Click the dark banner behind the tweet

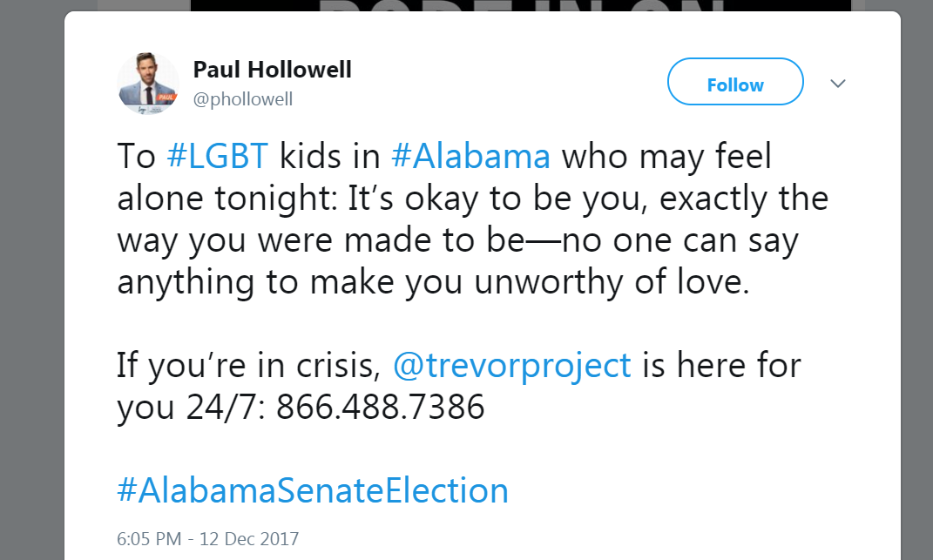click(521, 5)
